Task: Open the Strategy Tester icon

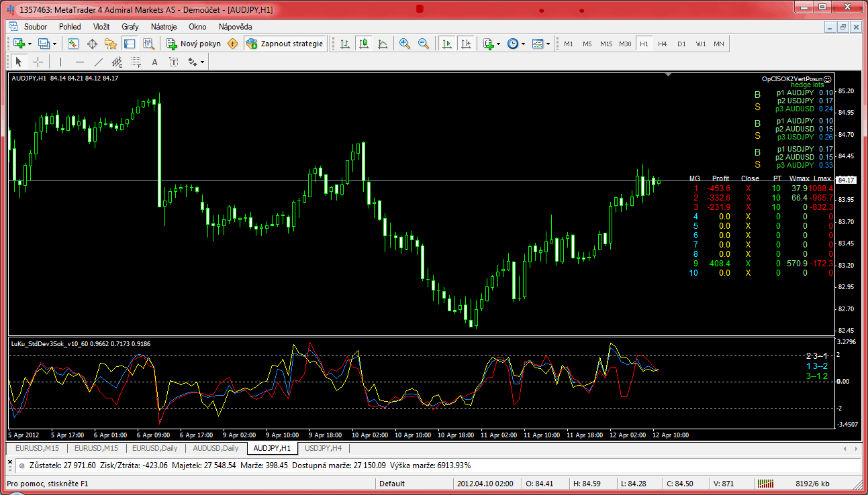Action: point(148,44)
